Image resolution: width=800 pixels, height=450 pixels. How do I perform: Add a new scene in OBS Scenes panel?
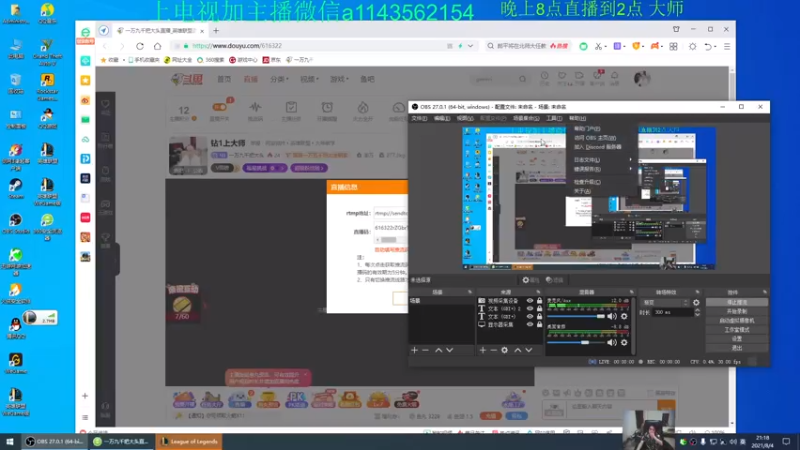(414, 350)
